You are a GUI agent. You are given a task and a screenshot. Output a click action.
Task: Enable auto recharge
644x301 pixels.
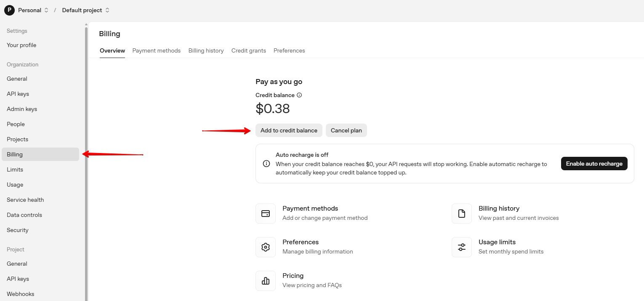pos(594,164)
